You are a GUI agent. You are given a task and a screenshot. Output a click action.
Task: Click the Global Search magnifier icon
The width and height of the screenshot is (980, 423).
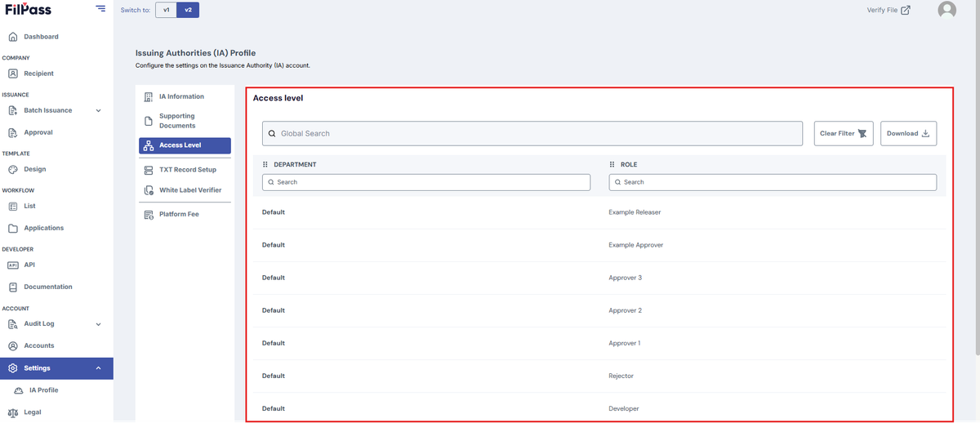[x=272, y=133]
